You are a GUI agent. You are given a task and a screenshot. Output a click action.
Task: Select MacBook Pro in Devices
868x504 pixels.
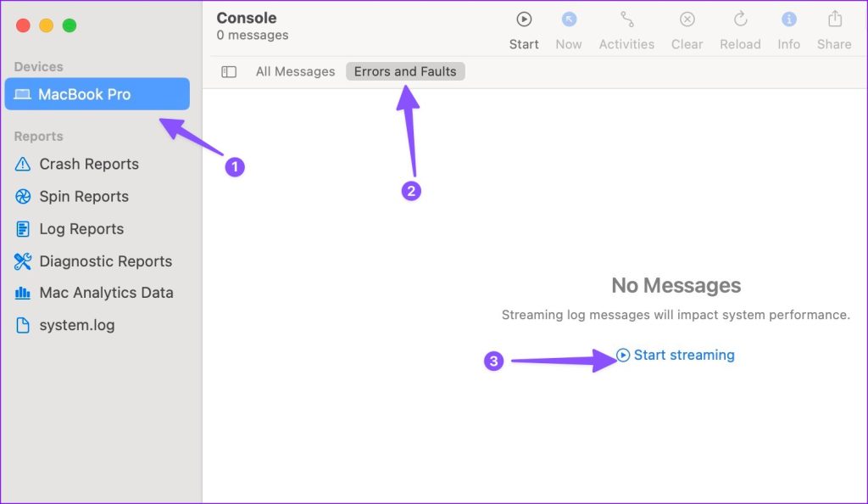(x=97, y=94)
